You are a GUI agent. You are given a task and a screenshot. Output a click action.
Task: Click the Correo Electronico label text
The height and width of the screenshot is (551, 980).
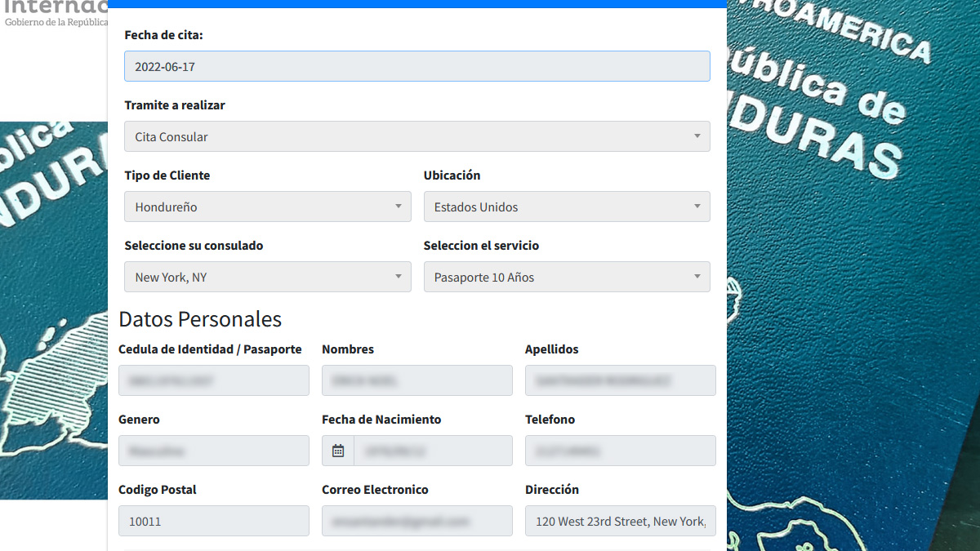(375, 490)
